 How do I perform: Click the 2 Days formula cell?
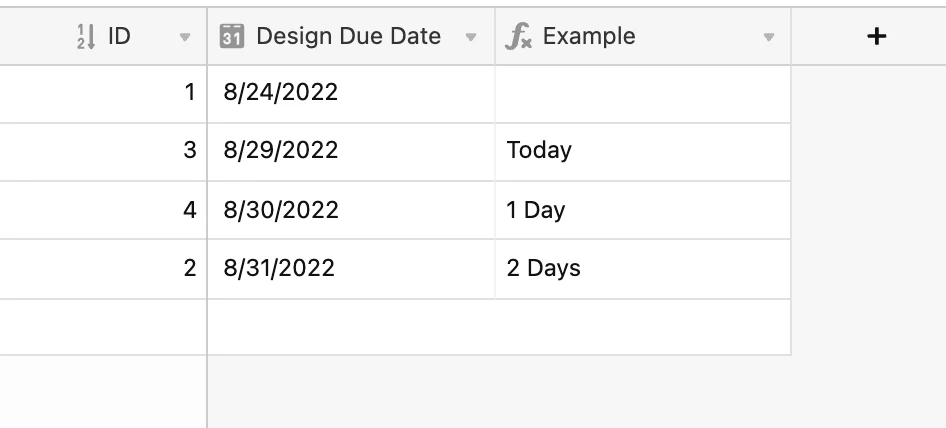[x=643, y=269]
